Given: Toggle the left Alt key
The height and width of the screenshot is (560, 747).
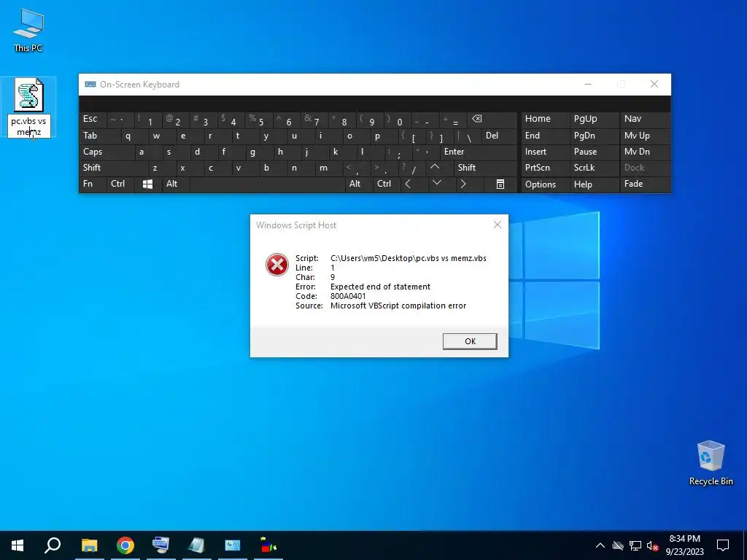Looking at the screenshot, I should point(175,184).
